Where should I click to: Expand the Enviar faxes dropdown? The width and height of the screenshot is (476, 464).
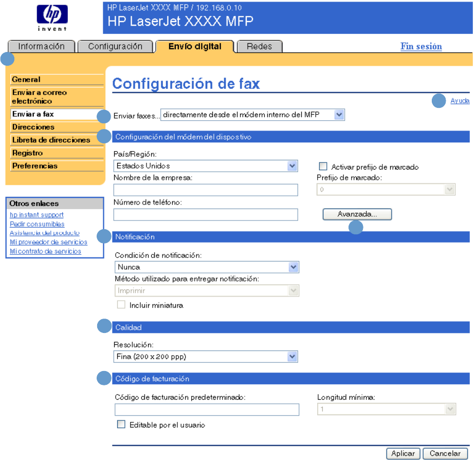(252, 115)
